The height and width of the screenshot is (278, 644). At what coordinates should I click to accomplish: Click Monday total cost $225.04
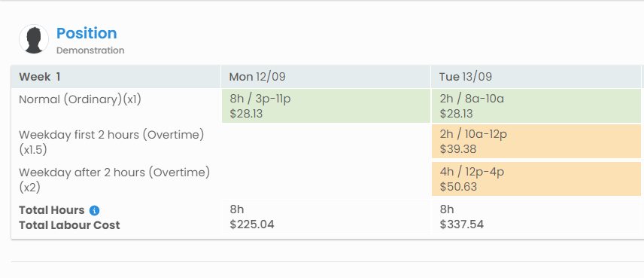coord(252,225)
